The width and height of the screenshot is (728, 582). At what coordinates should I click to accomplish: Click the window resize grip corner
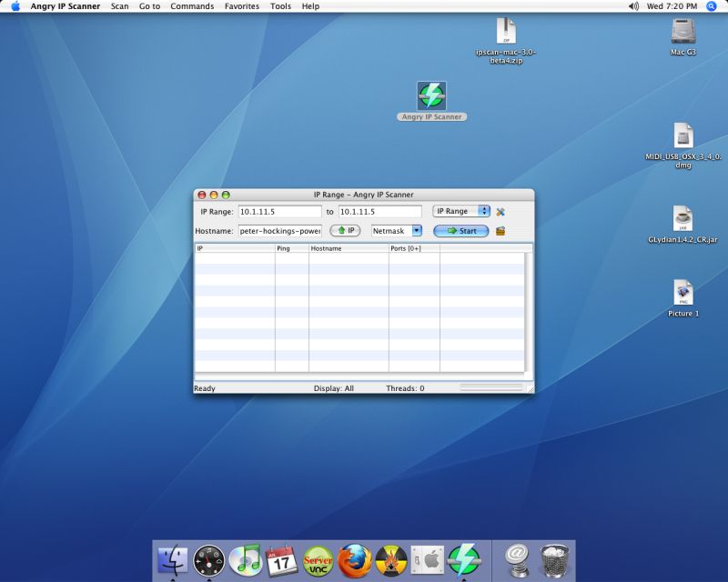click(x=531, y=389)
